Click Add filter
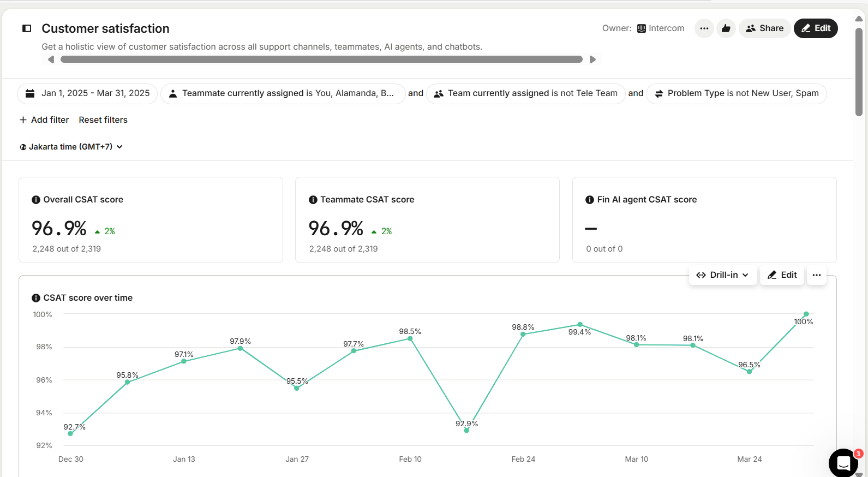The image size is (868, 477). 44,120
